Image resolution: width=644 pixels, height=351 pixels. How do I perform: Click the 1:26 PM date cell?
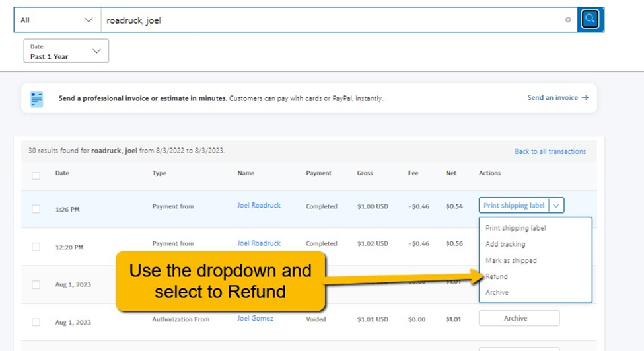(67, 209)
